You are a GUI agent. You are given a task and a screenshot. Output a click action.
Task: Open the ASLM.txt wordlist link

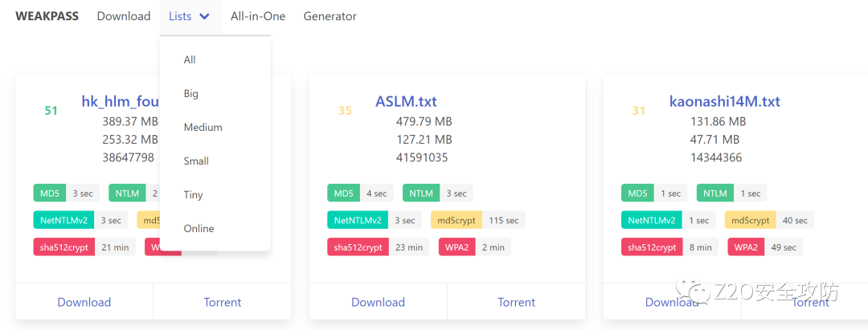pyautogui.click(x=407, y=102)
